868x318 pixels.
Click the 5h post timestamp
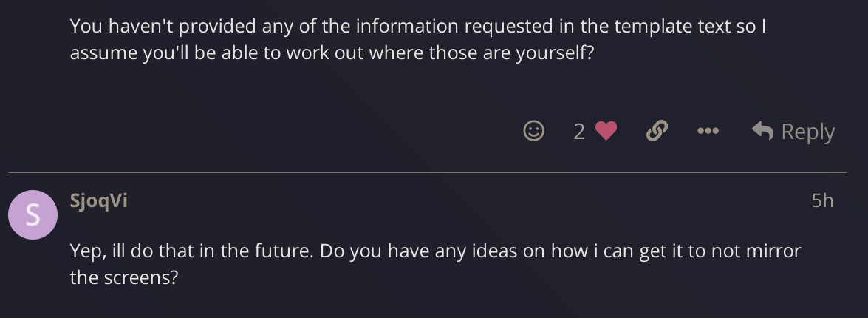(x=821, y=200)
